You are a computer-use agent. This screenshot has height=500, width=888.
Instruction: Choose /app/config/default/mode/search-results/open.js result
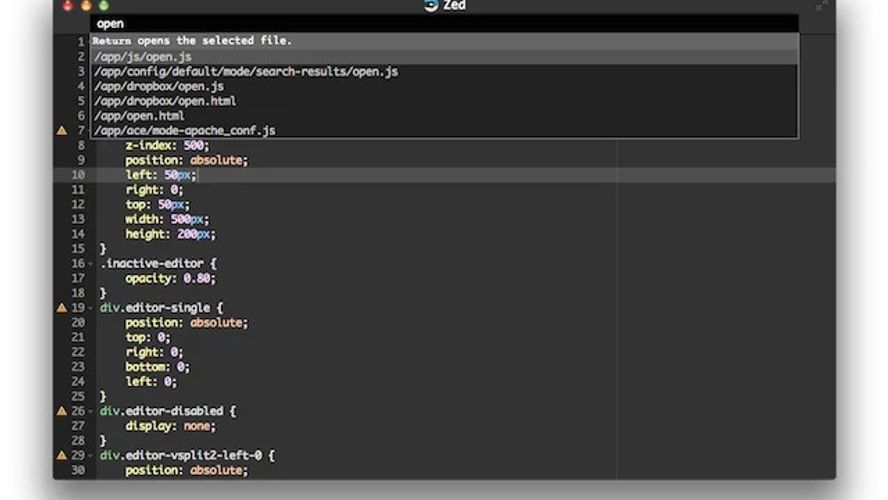(x=444, y=71)
